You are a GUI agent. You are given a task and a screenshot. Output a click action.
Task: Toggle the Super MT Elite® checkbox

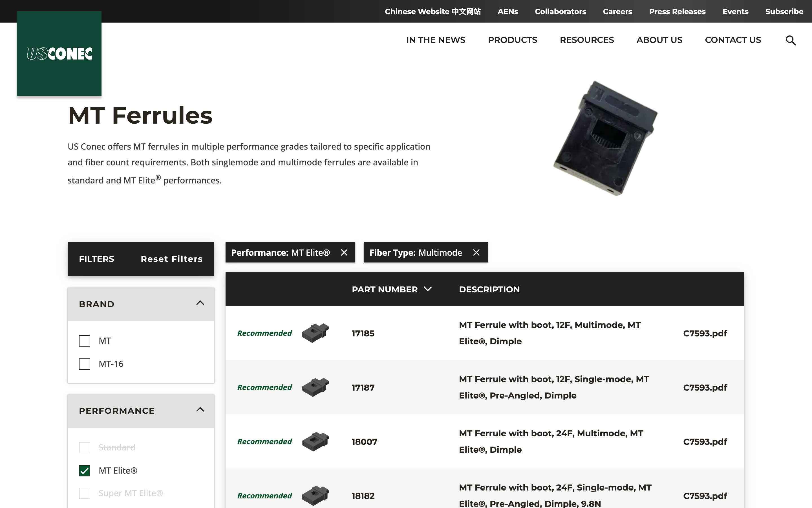pyautogui.click(x=85, y=493)
